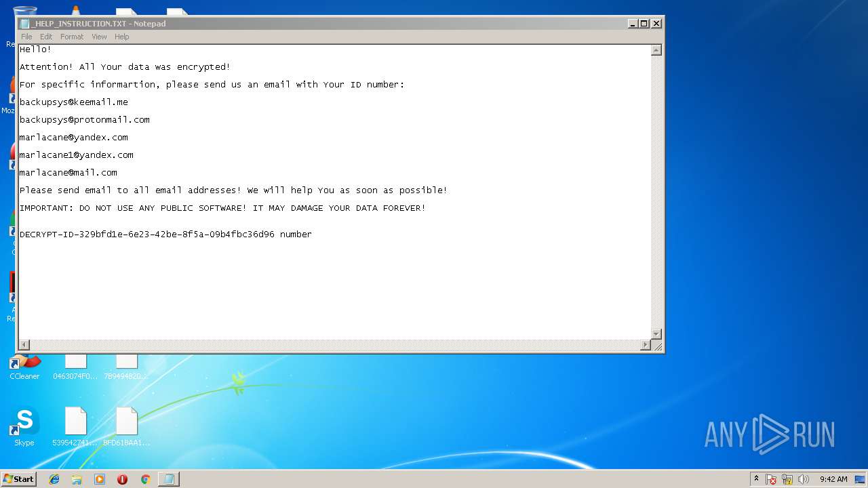The width and height of the screenshot is (868, 488).
Task: Click on backupsys@keemail.me text
Action: 73,102
